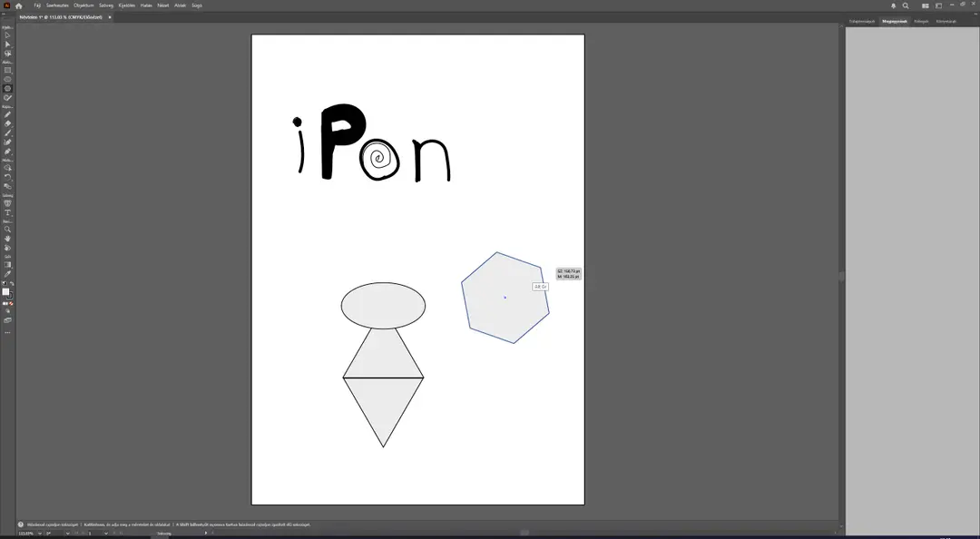Image resolution: width=980 pixels, height=539 pixels.
Task: Switch to the Rétegek panel tab
Action: coord(921,21)
